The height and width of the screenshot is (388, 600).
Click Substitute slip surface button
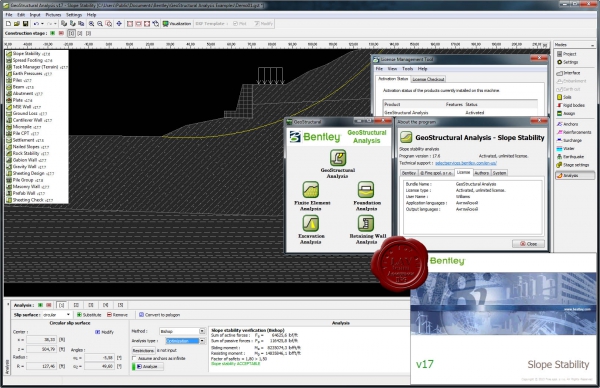(x=89, y=315)
